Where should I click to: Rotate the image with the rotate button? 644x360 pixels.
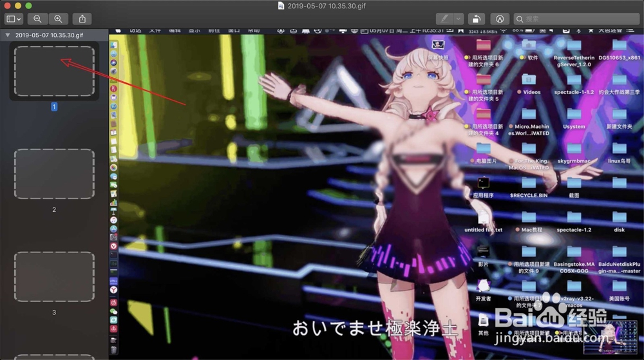point(477,19)
